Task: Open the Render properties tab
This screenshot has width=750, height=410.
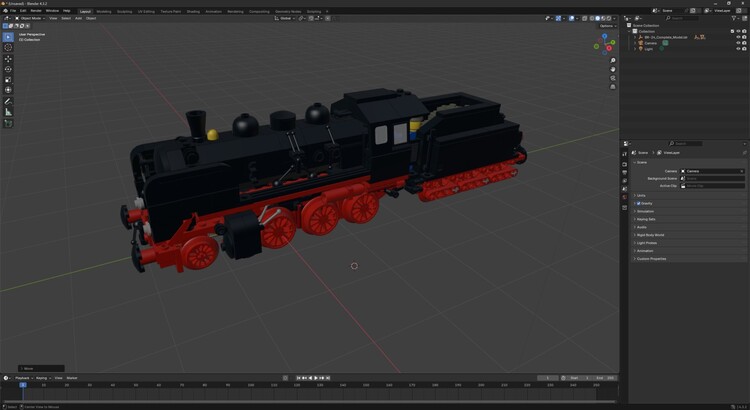Action: coord(624,164)
